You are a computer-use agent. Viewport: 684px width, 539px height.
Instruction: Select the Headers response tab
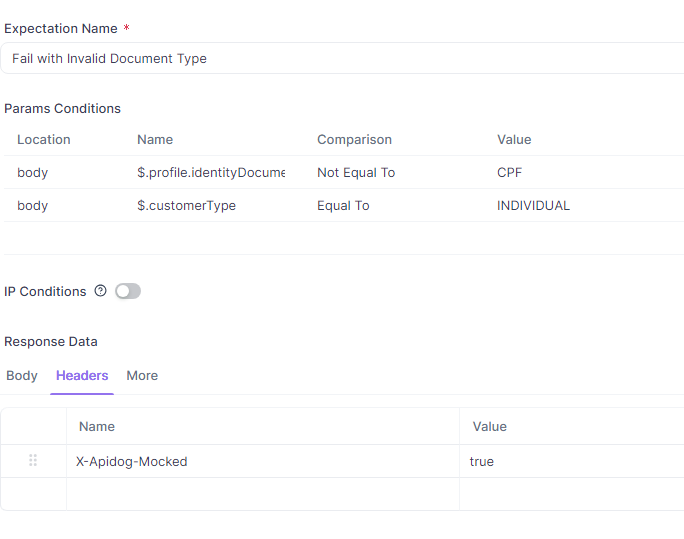click(82, 376)
